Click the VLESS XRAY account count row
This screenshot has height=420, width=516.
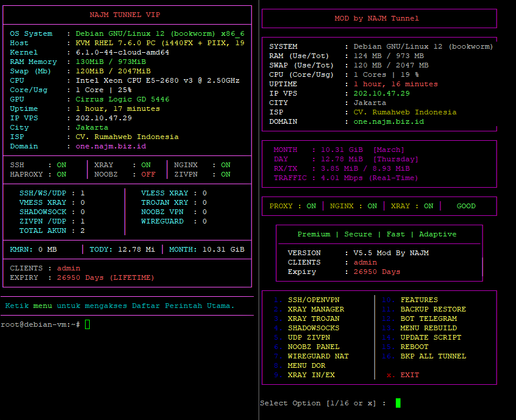click(x=174, y=193)
